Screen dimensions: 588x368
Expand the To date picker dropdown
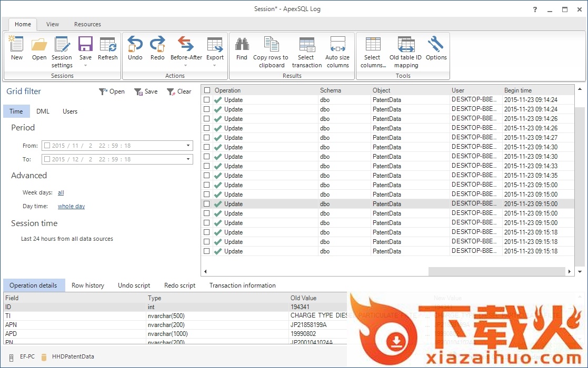(x=188, y=159)
